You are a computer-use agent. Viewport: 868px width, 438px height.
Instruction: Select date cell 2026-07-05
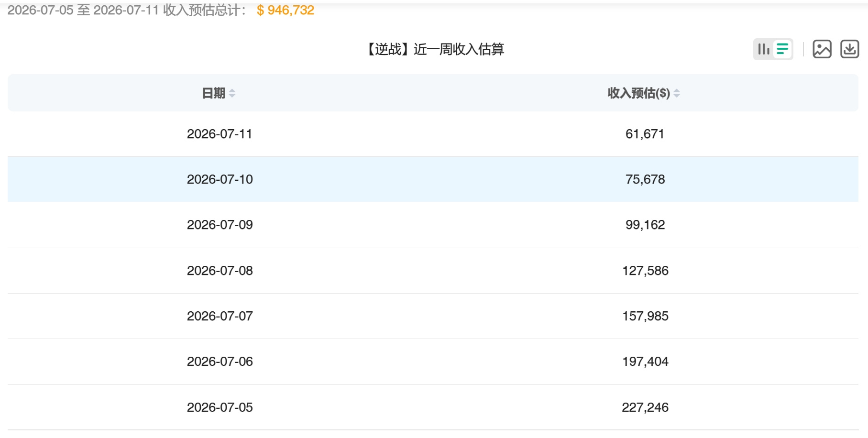(220, 407)
